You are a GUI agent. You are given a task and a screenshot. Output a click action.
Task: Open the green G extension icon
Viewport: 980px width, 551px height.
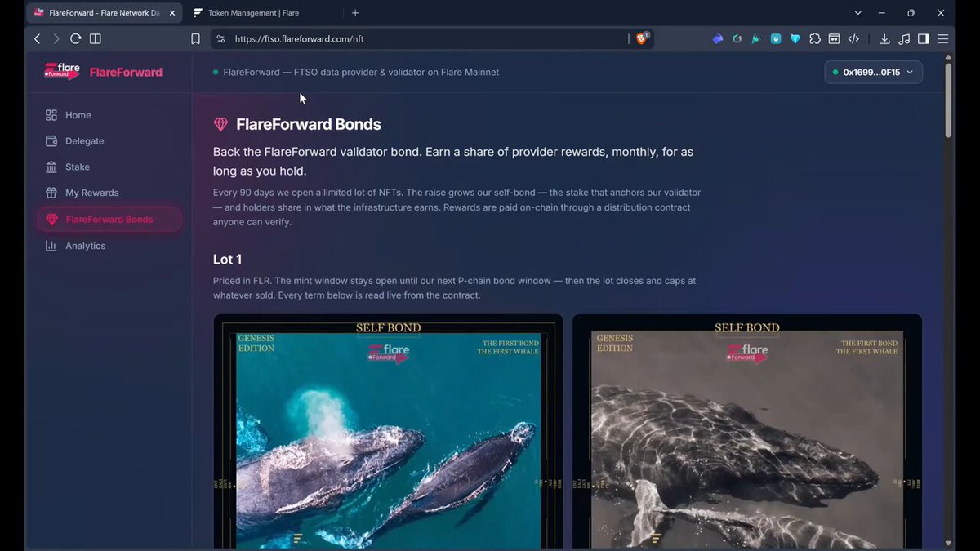[x=737, y=38]
